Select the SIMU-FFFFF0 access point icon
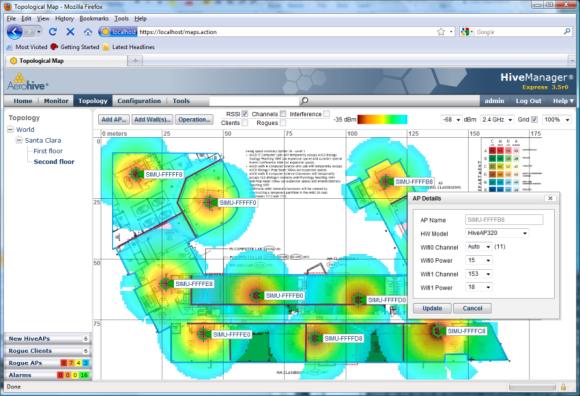The height and width of the screenshot is (396, 580). (x=210, y=202)
